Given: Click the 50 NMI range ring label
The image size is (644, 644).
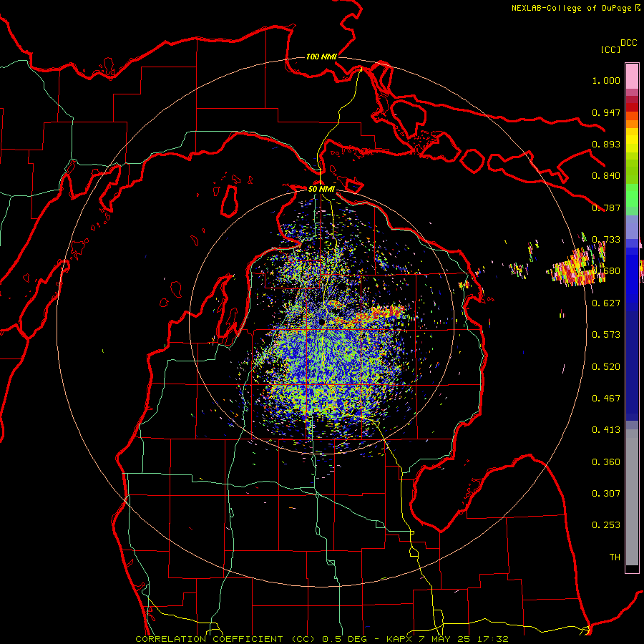Looking at the screenshot, I should click(321, 189).
